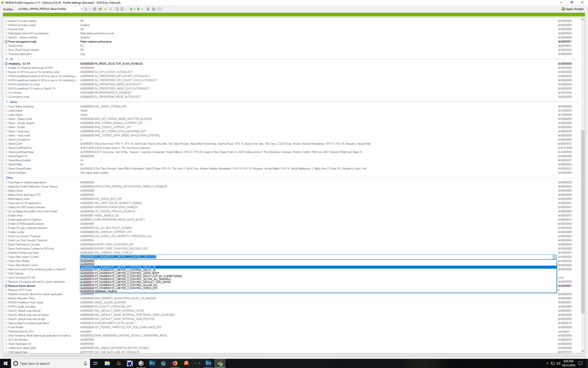Select the 'StereoConvergence' setting row
The image size is (588, 368).
292,140
